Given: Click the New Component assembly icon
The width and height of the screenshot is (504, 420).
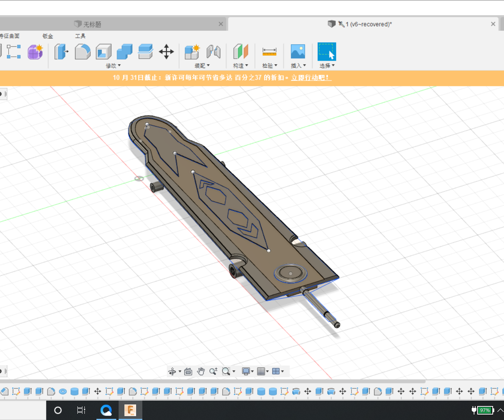Looking at the screenshot, I should point(192,51).
